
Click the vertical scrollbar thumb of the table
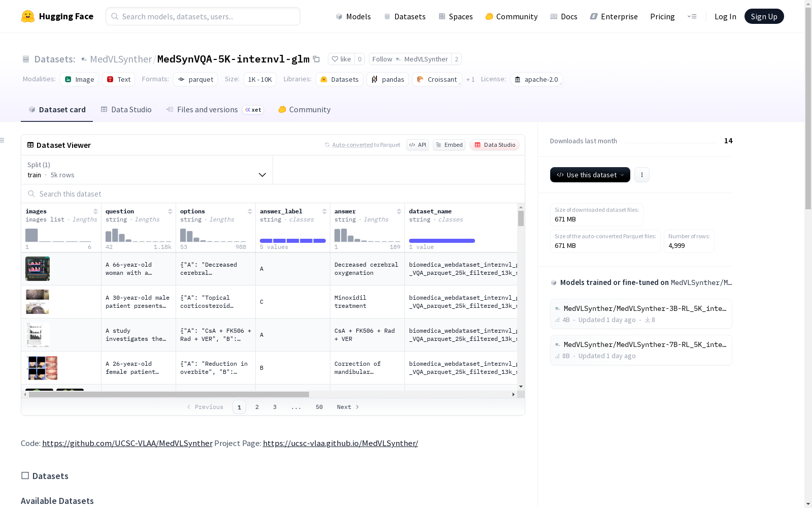coord(521,218)
